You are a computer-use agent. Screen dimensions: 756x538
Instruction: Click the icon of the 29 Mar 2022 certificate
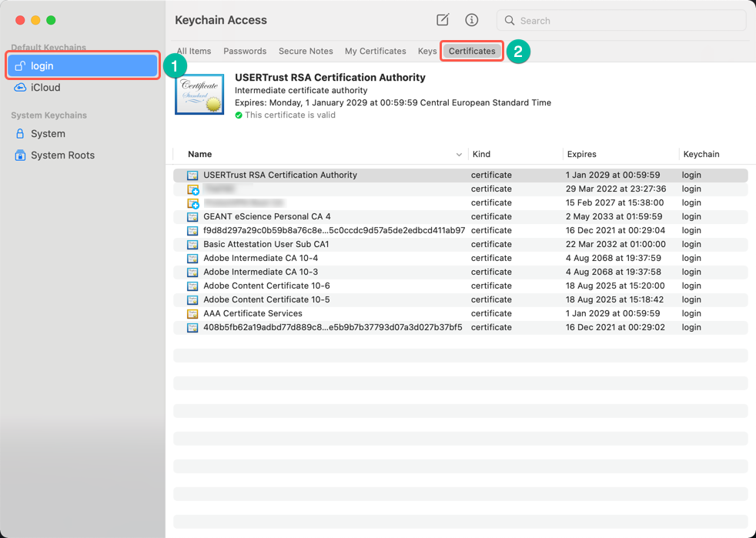pos(193,189)
